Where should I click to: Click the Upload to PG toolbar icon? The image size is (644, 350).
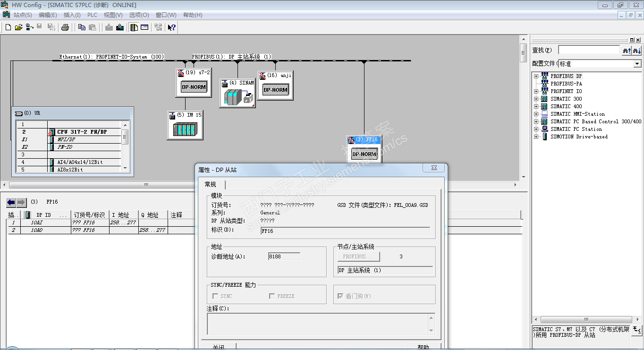120,27
